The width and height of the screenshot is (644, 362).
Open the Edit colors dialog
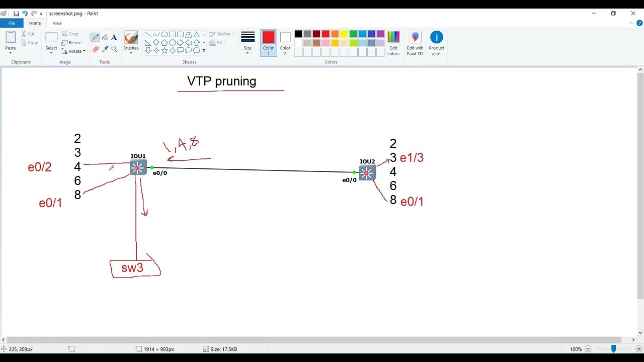[x=393, y=43]
